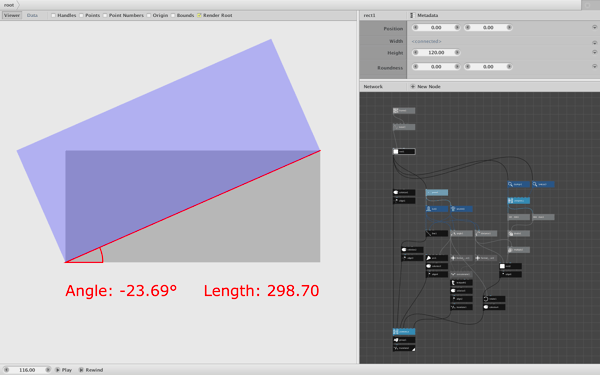Click the first Position value field
Screen dimensions: 600x375
pos(436,28)
